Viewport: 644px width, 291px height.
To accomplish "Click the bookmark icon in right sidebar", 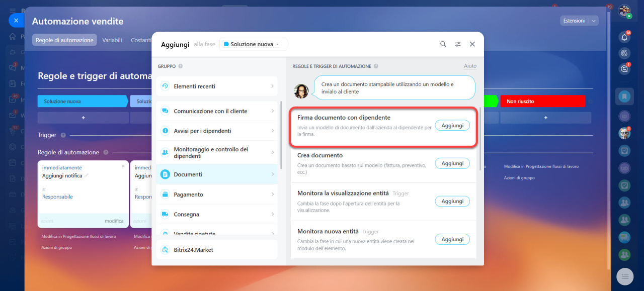I will coord(624,95).
